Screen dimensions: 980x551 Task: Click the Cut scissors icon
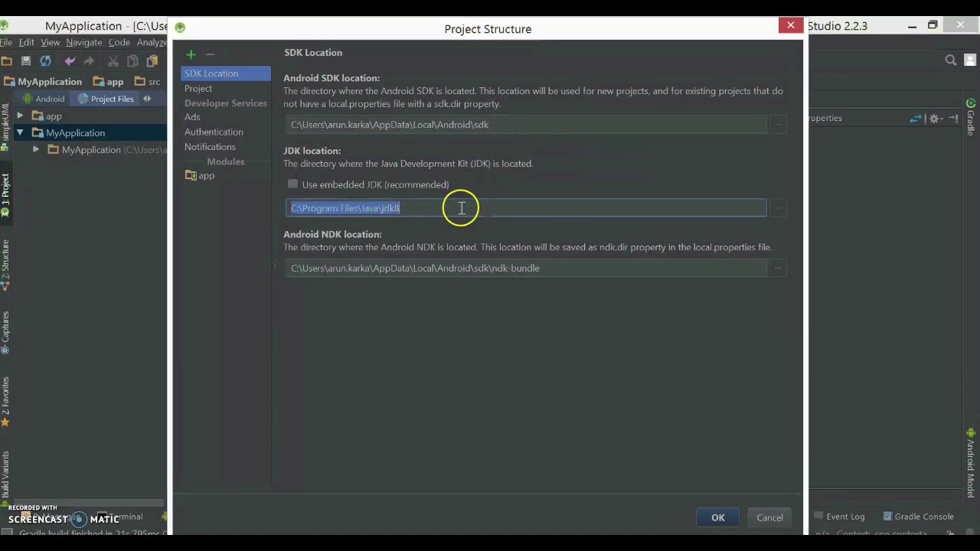(113, 61)
